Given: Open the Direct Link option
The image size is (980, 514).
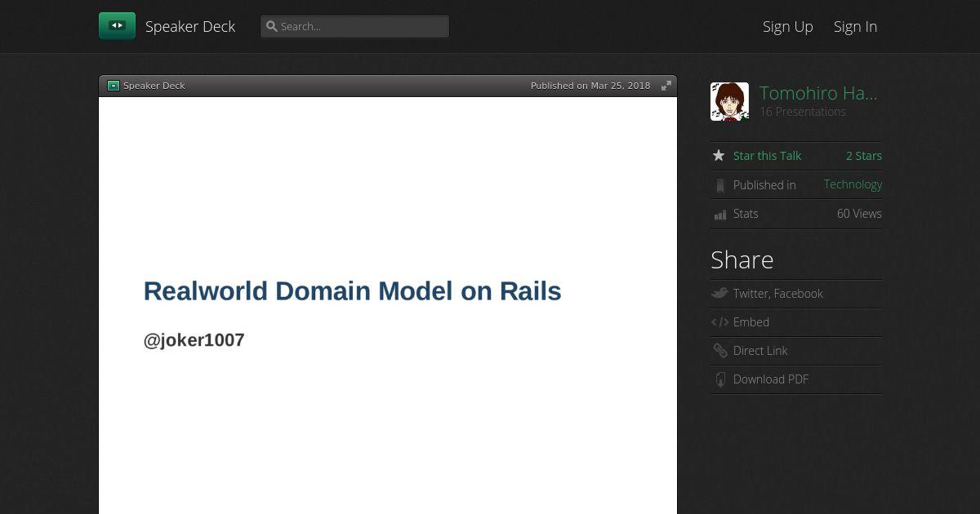Looking at the screenshot, I should click(x=760, y=351).
